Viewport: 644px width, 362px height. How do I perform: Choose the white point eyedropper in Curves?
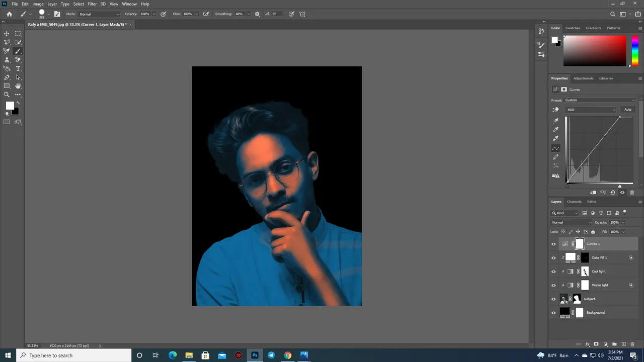(555, 138)
